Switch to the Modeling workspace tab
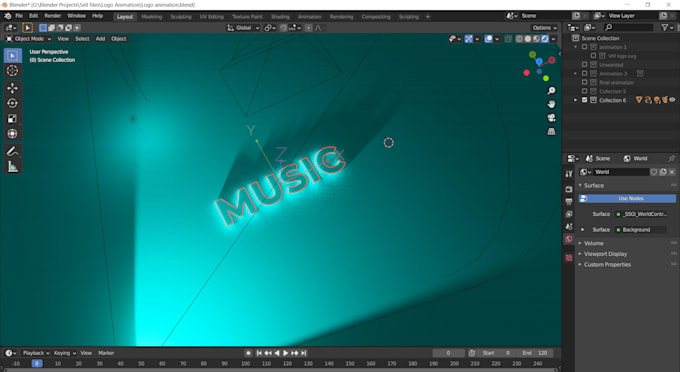Screen dimensions: 680x372 coord(151,16)
